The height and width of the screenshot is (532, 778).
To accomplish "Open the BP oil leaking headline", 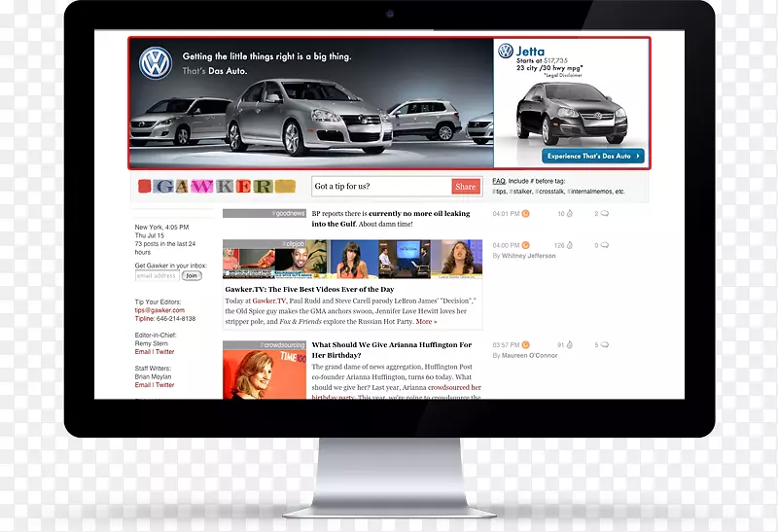I will (x=391, y=219).
